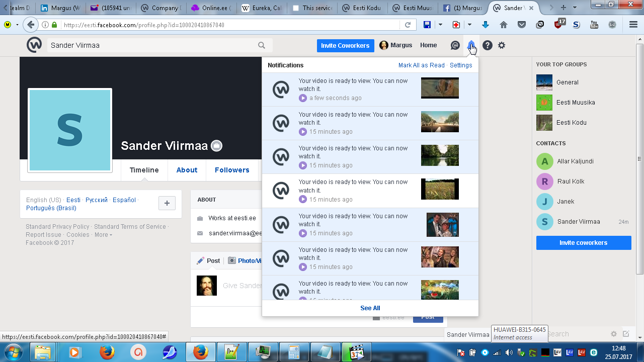Click the taskbar volume speaker icon

(x=509, y=352)
